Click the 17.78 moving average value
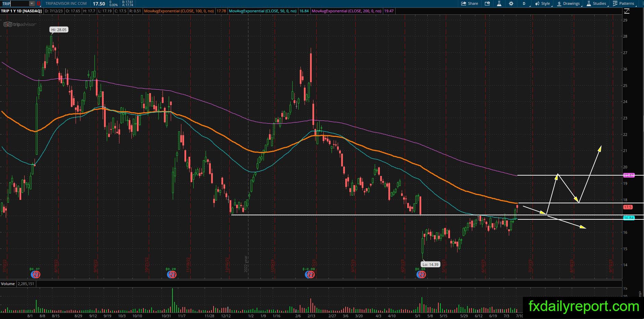The image size is (644, 319). click(221, 11)
